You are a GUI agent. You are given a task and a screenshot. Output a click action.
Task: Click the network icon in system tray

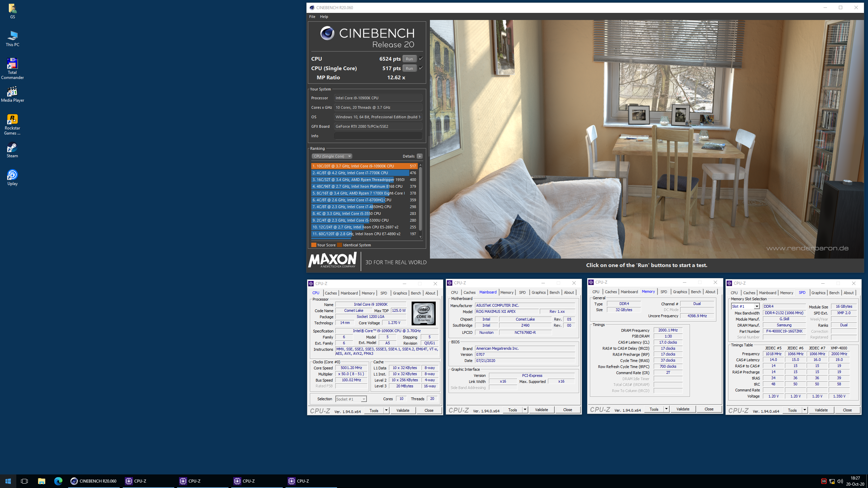point(832,481)
